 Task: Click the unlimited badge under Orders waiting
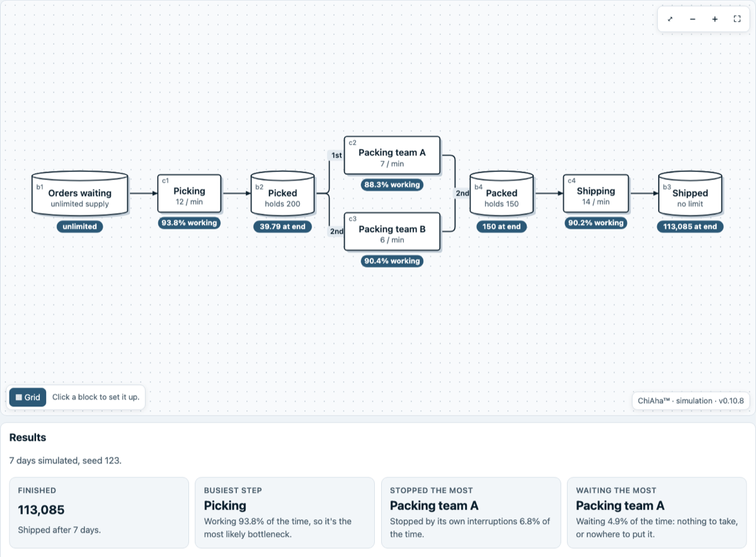click(x=79, y=226)
